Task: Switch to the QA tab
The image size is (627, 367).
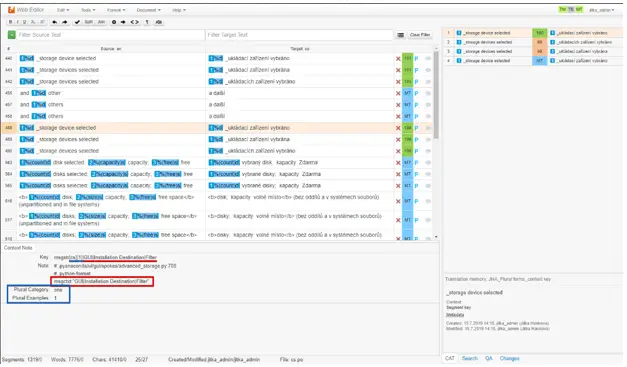Action: (489, 359)
